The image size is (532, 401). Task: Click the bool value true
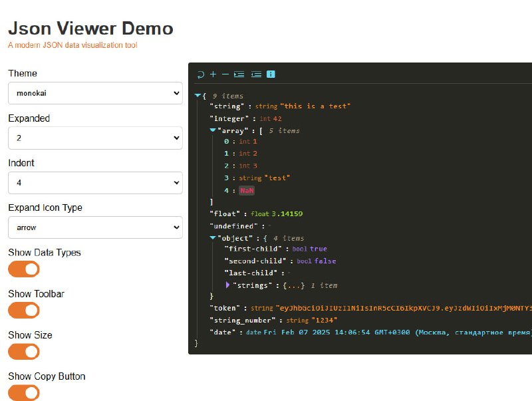point(319,249)
